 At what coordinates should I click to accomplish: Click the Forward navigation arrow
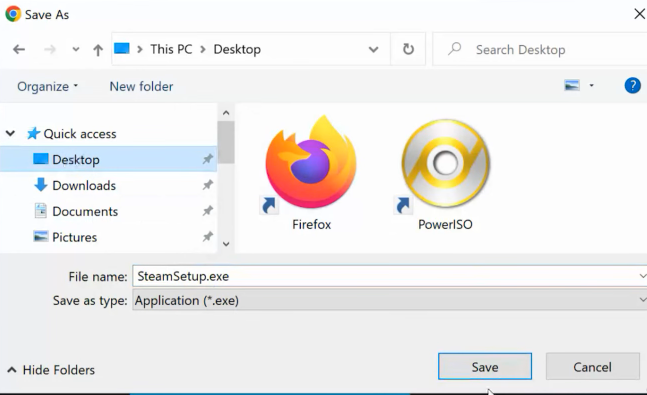point(50,50)
